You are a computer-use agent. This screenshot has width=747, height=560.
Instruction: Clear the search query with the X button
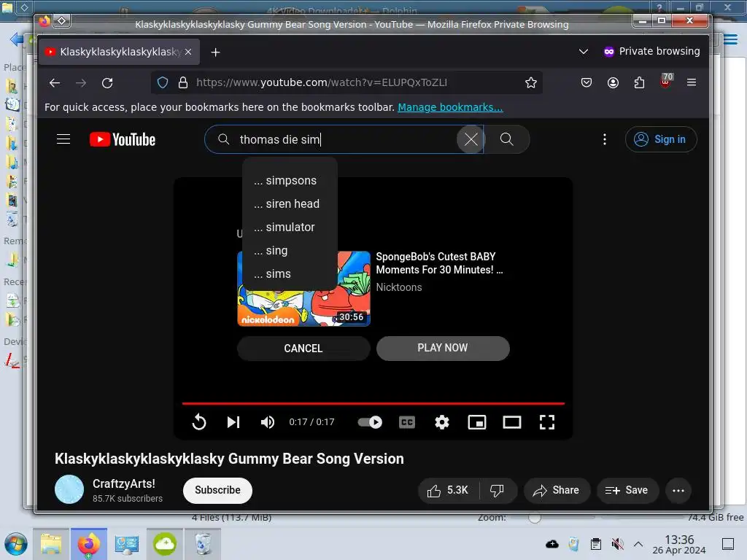click(x=471, y=139)
